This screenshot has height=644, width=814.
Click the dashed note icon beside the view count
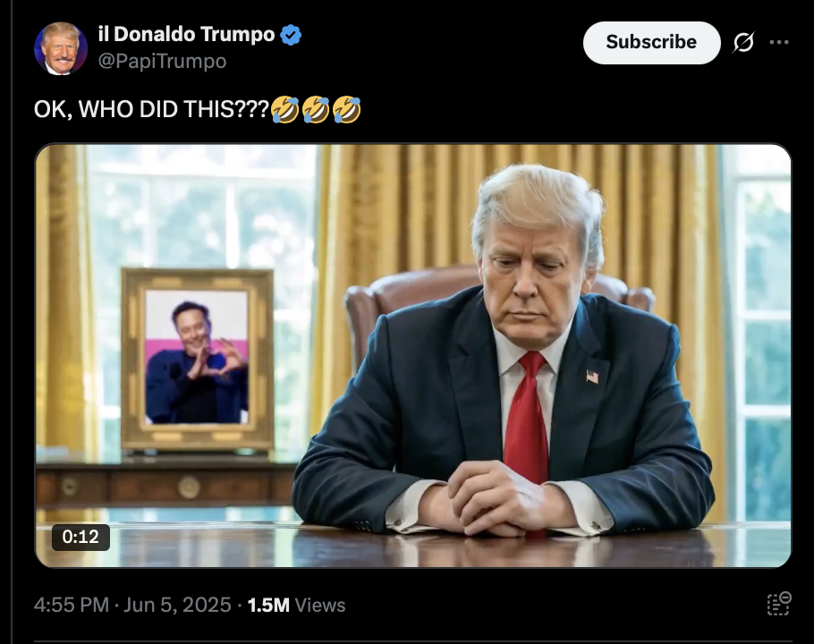click(x=779, y=604)
